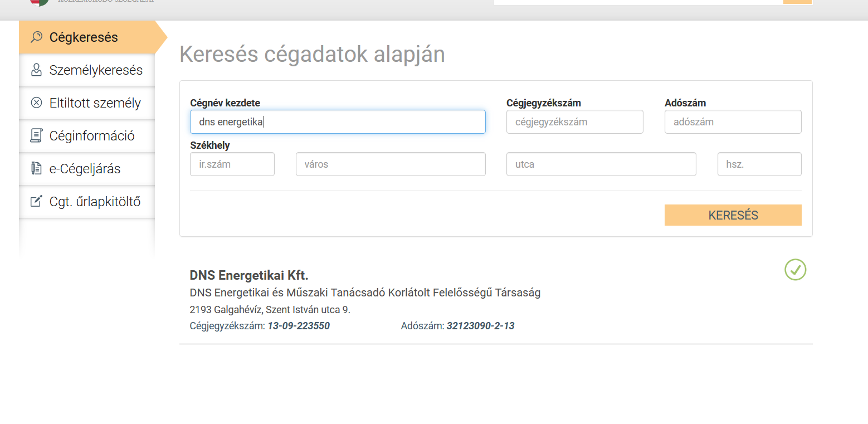Click the magnifier icon beside Cégkeresés
This screenshot has height=424, width=868.
tap(37, 37)
